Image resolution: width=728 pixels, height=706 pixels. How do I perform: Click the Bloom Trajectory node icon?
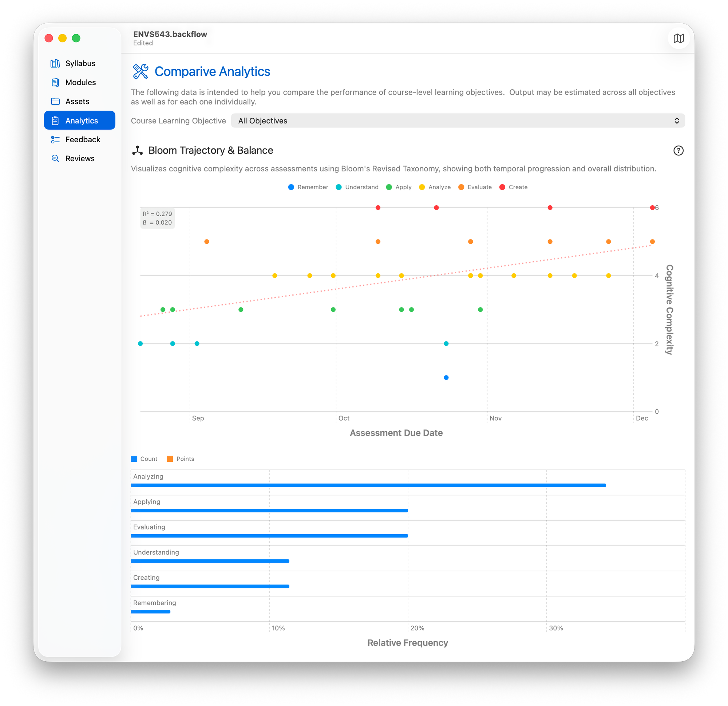click(x=138, y=150)
